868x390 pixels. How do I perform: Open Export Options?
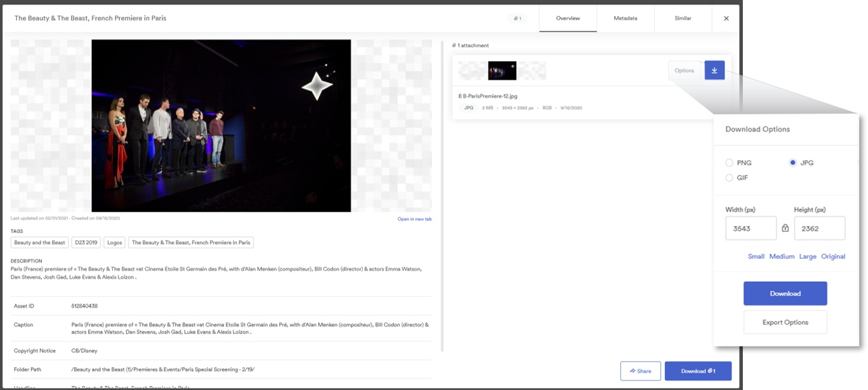[785, 323]
